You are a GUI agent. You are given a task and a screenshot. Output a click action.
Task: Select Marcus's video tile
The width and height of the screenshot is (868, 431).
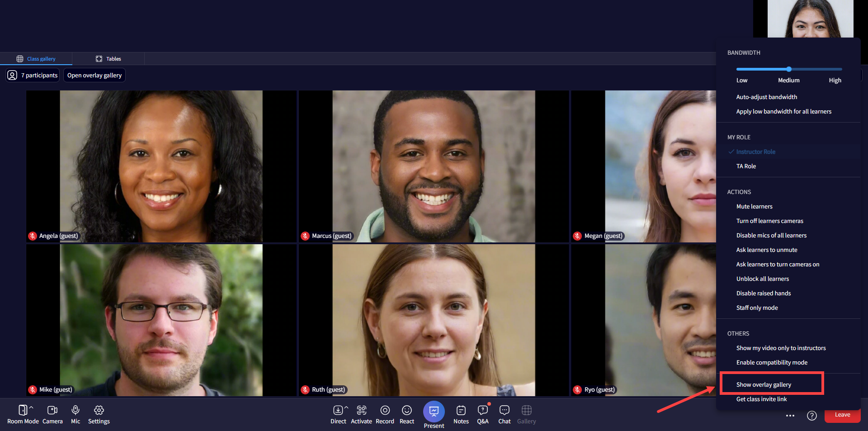pos(434,166)
